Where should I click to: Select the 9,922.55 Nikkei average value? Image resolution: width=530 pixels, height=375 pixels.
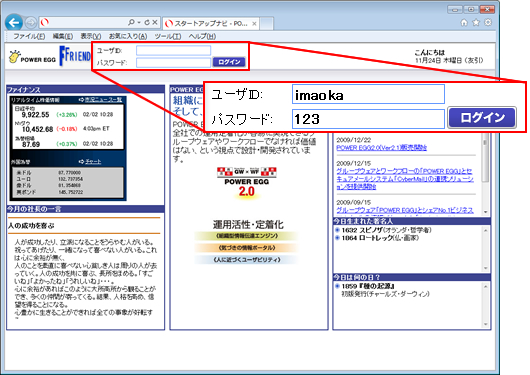35,115
